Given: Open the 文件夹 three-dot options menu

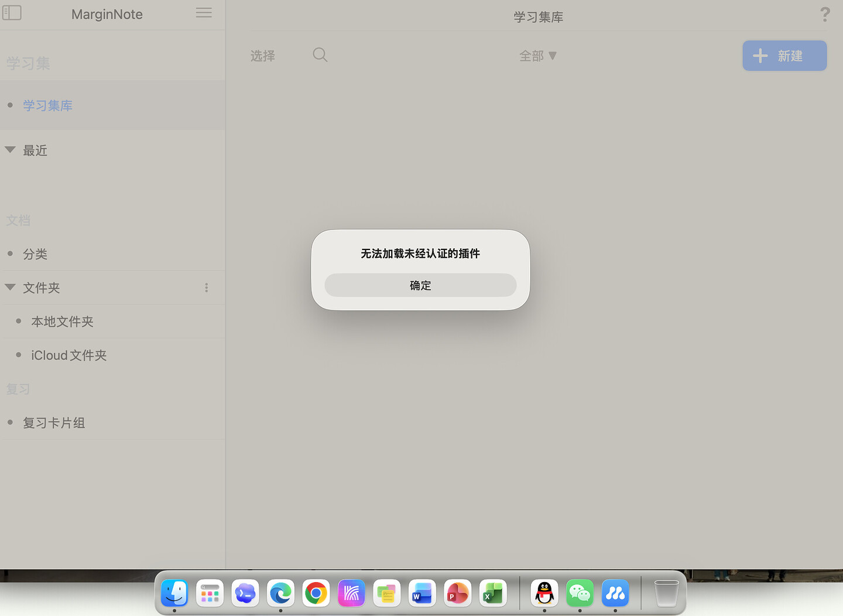Looking at the screenshot, I should (206, 288).
